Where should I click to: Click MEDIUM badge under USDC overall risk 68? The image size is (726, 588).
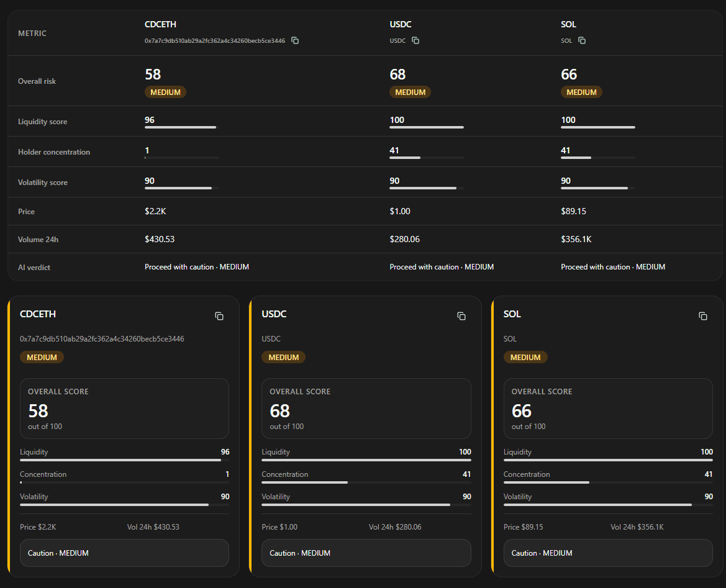(411, 92)
